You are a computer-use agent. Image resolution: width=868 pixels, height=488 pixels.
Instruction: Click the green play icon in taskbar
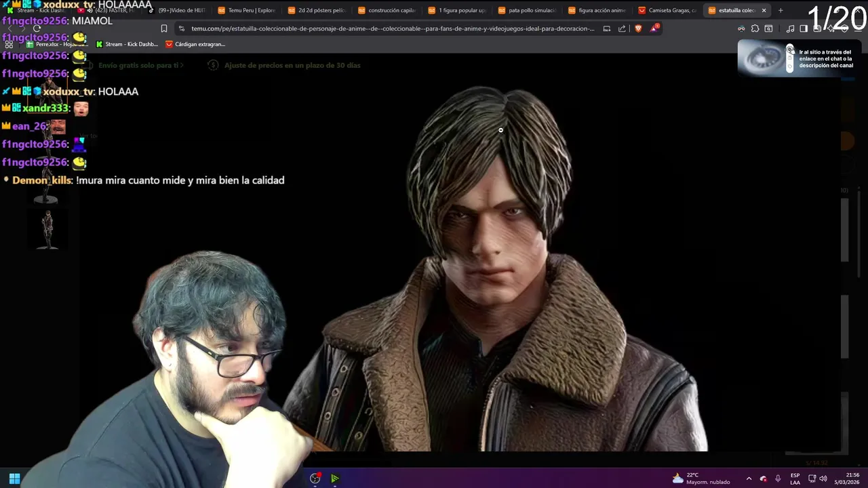(334, 479)
